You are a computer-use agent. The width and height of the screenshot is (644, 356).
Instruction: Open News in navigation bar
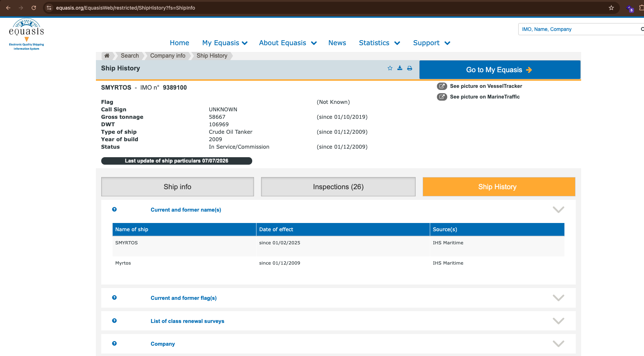pyautogui.click(x=337, y=43)
